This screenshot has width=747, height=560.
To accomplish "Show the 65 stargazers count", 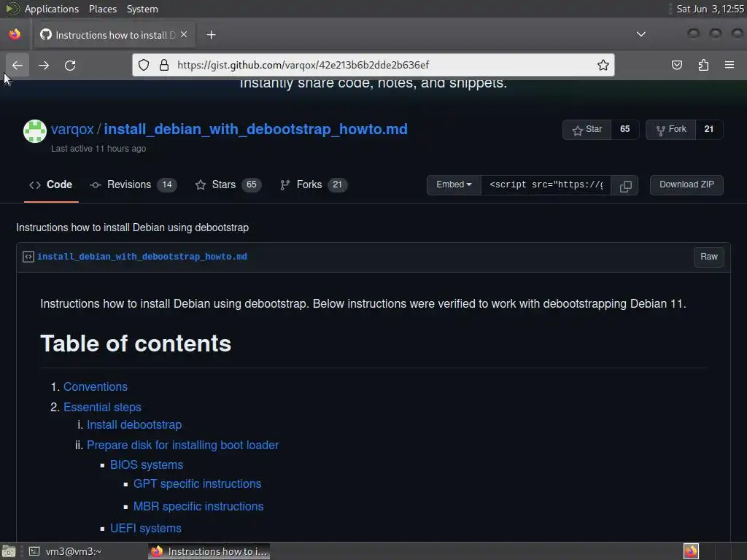I will coord(624,130).
